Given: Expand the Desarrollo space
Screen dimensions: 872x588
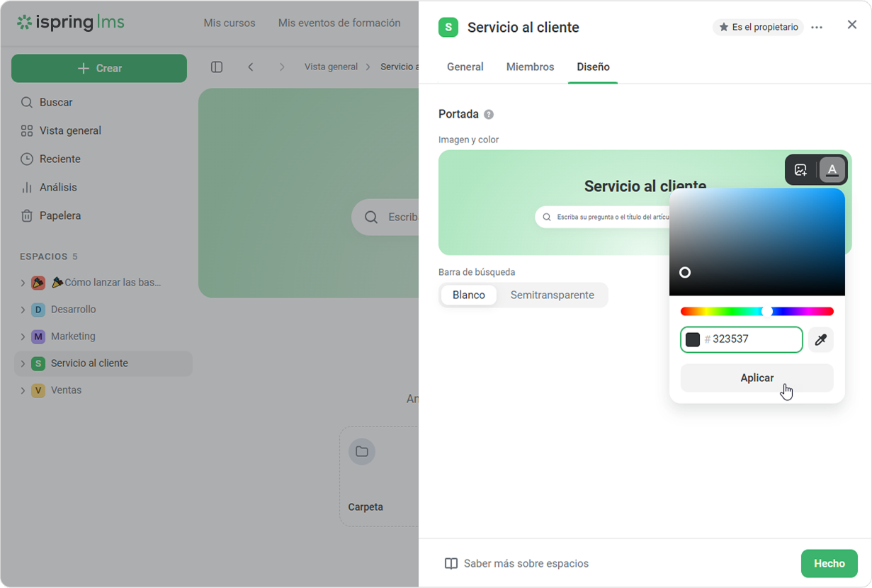Looking at the screenshot, I should coord(23,310).
